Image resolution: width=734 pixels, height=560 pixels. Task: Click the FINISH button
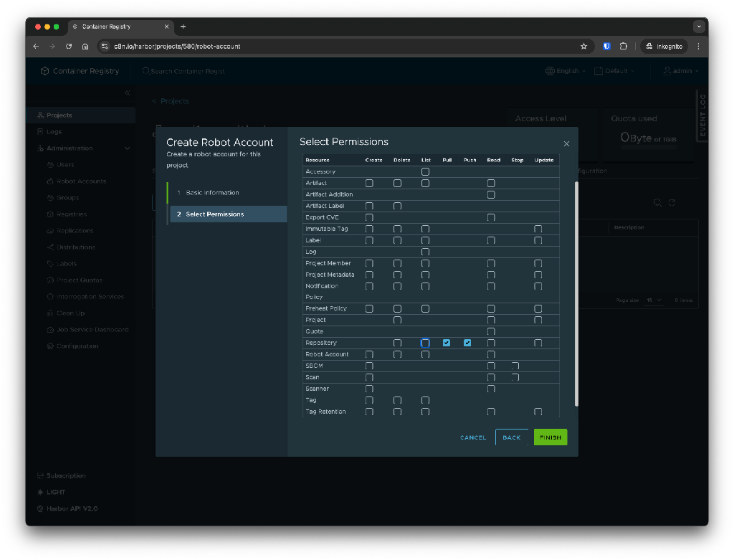point(550,437)
